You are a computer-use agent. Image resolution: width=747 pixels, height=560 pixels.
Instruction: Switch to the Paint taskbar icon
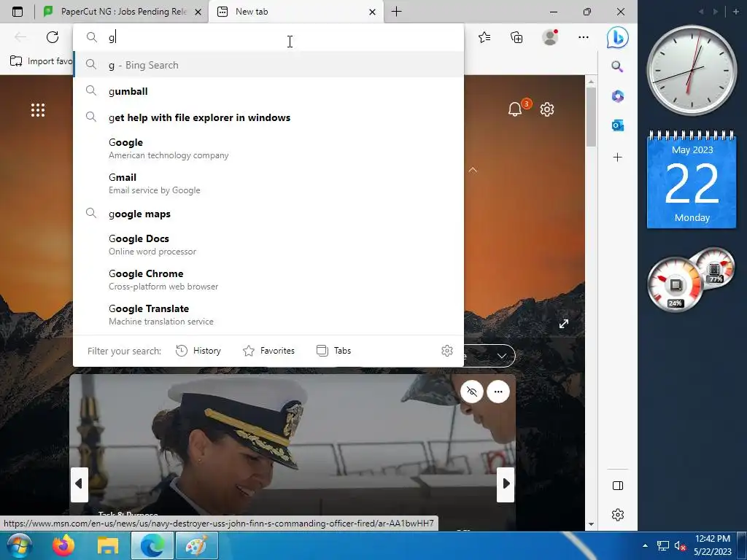tap(197, 545)
